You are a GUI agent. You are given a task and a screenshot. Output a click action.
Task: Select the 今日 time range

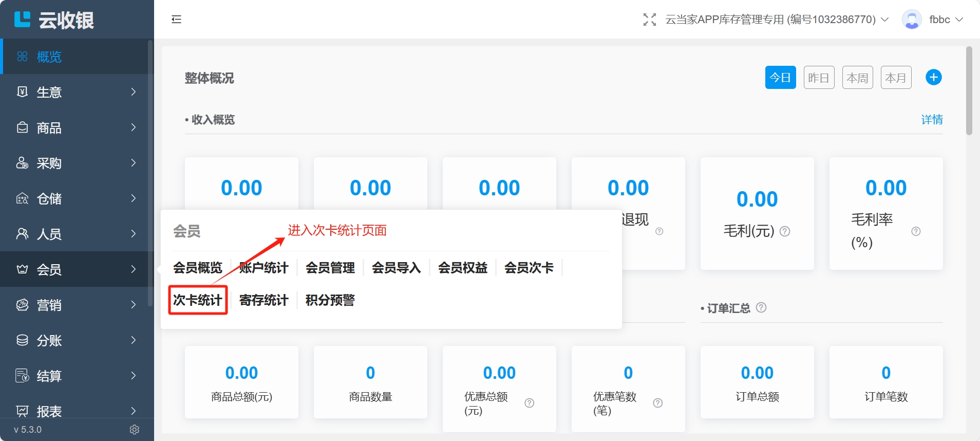coord(780,78)
